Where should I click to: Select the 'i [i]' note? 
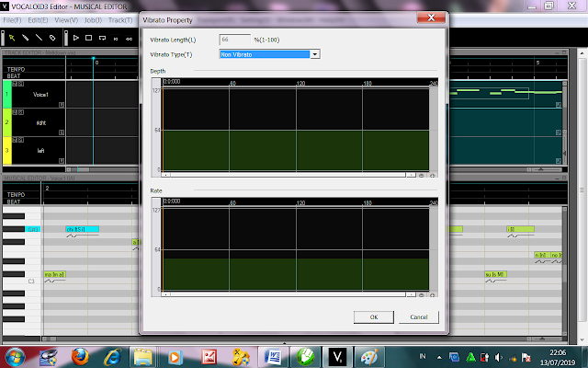pos(520,229)
